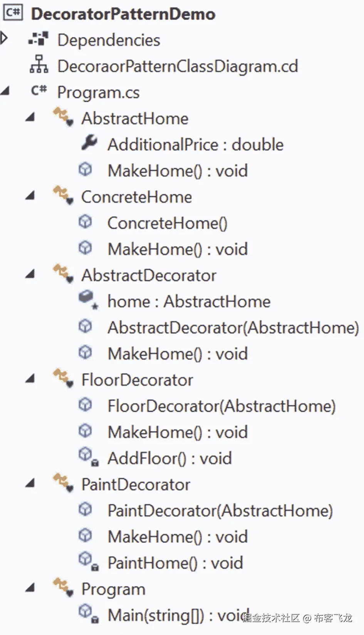This screenshot has width=364, height=635.
Task: Expand the Dependencies node arrow
Action: pos(4,38)
